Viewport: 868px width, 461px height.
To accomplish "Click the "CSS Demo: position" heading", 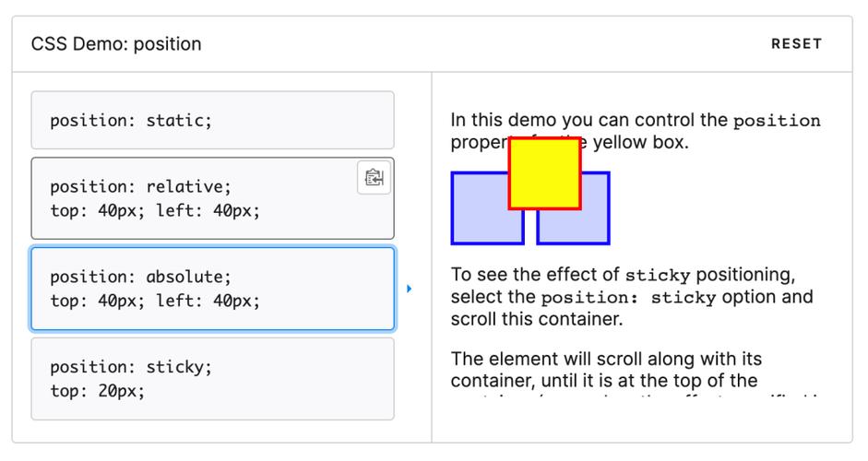I will click(116, 44).
